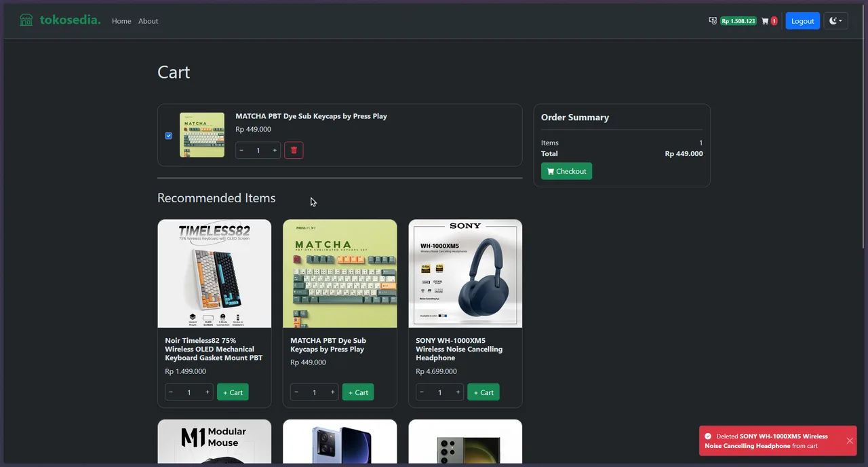
Task: Open the SONY WH-1000XM5 product image
Action: pos(465,274)
